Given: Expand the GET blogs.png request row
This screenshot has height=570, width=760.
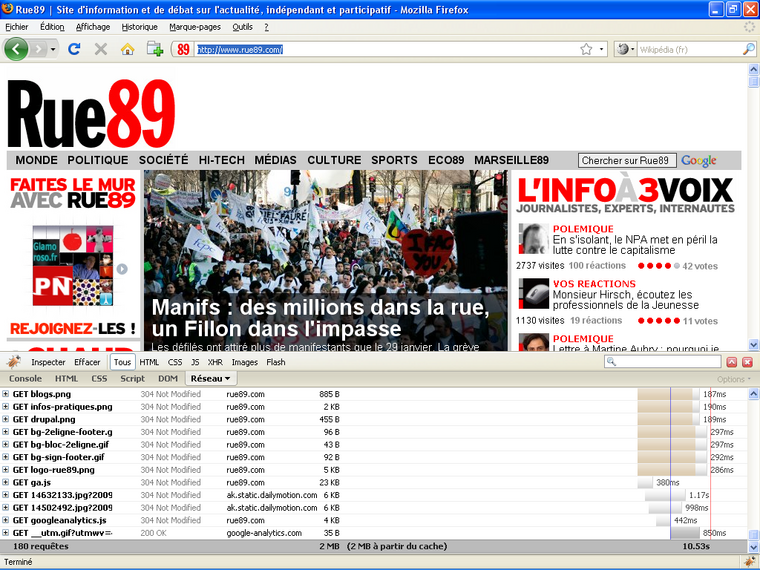Looking at the screenshot, I should coord(6,394).
